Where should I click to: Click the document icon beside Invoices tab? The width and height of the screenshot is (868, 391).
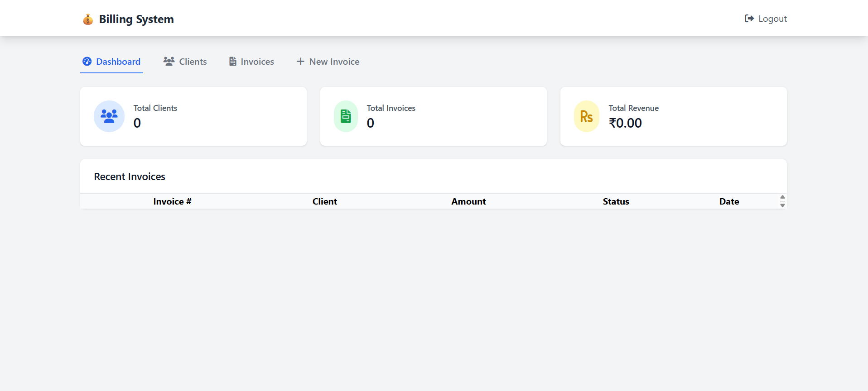pos(233,62)
